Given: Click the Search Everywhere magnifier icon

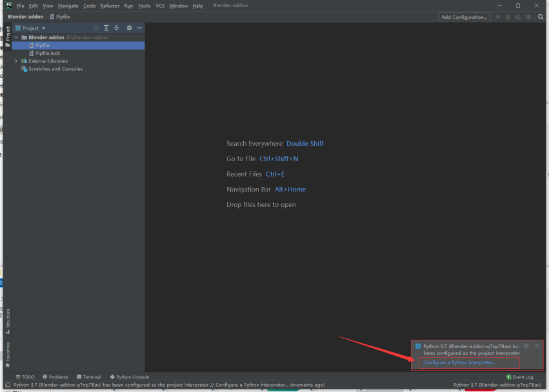Looking at the screenshot, I should click(x=541, y=17).
